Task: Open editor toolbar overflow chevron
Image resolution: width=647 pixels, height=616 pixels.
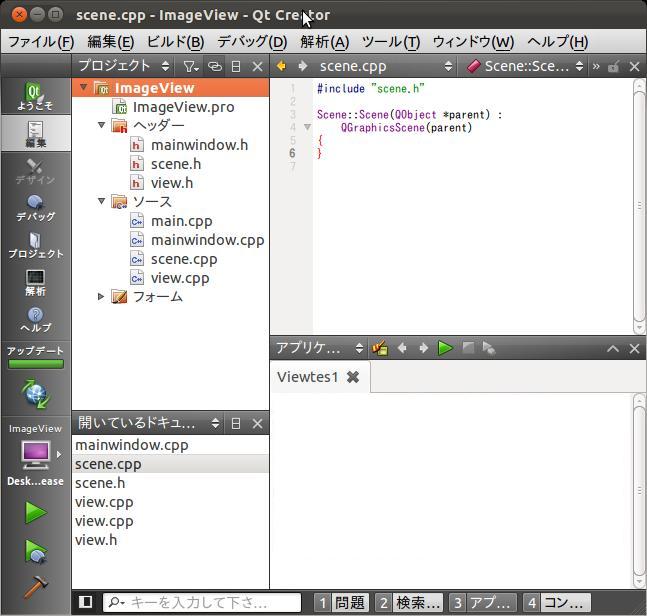Action: click(x=596, y=66)
